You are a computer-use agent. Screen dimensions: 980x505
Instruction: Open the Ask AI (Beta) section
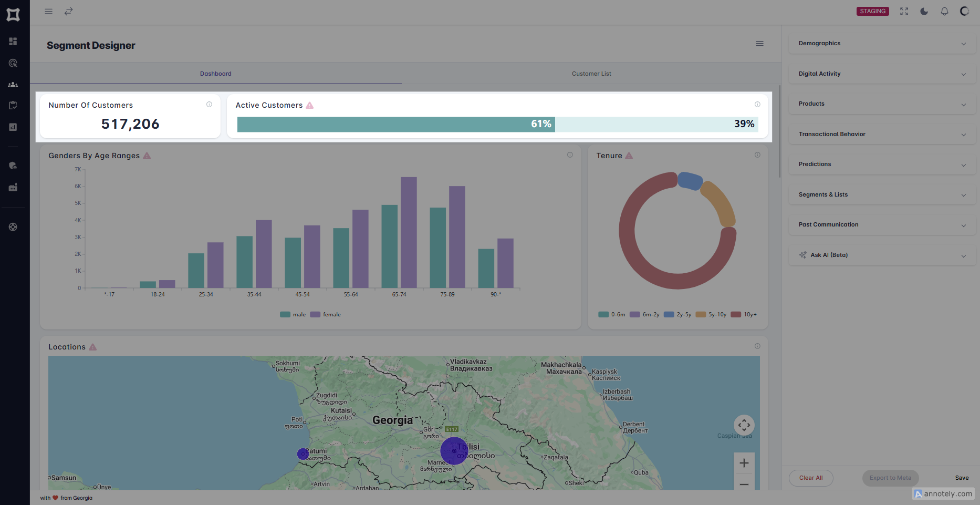[x=882, y=255]
